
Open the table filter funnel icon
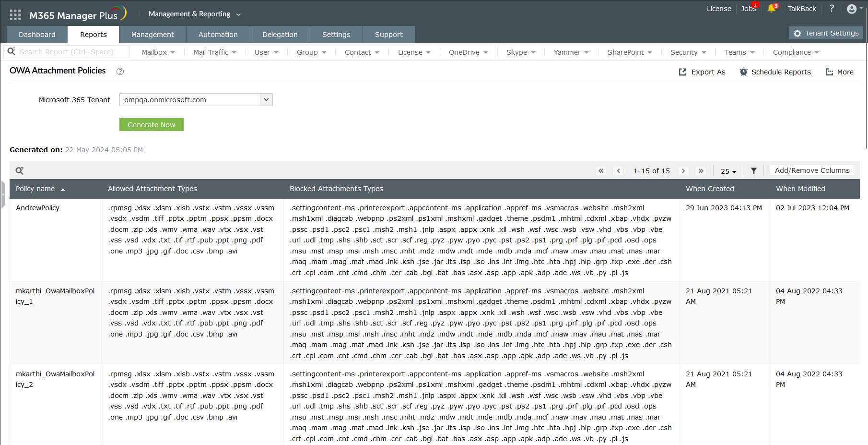(x=754, y=171)
